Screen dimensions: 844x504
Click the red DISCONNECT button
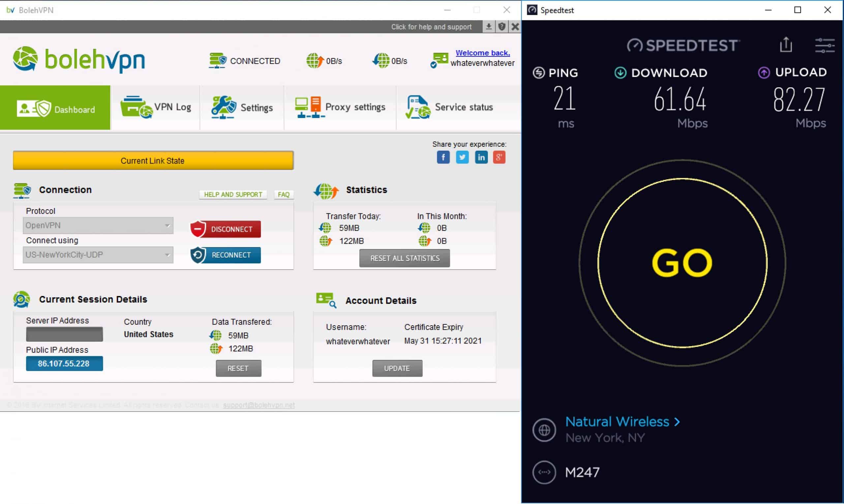click(226, 229)
